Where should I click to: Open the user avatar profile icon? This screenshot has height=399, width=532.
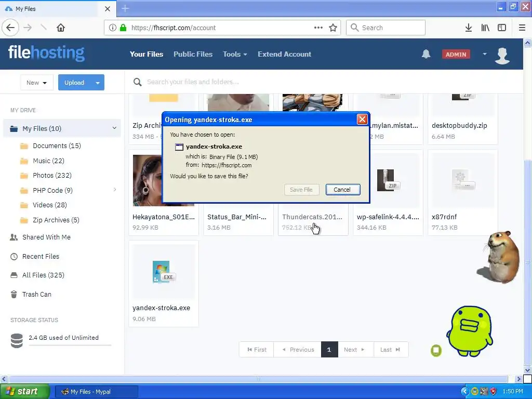point(502,55)
